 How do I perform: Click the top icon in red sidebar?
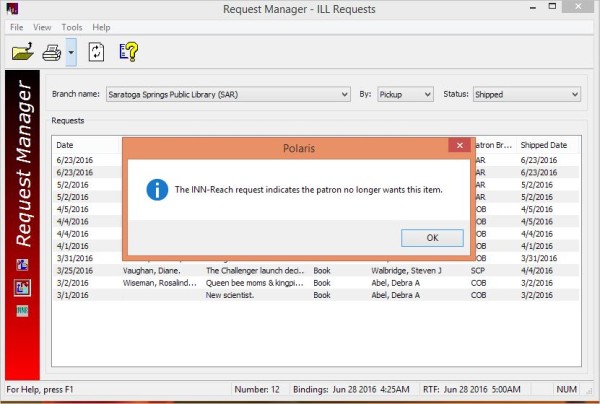coord(22,265)
